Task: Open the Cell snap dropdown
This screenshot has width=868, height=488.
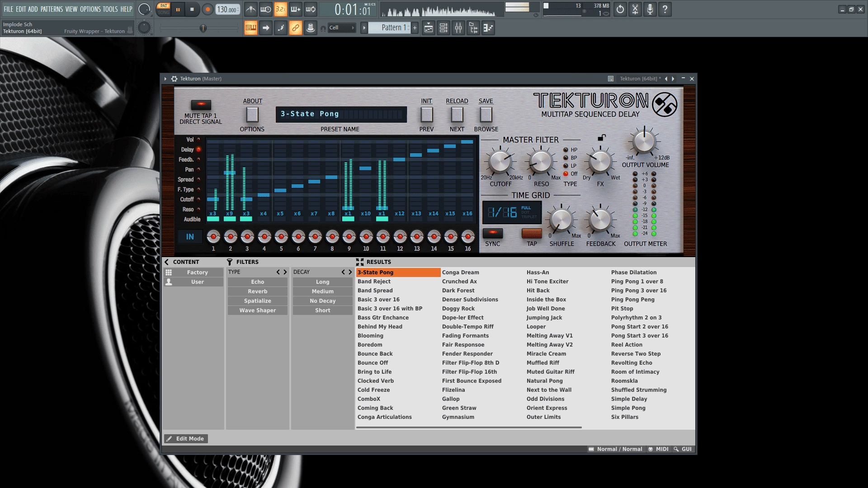Action: pos(342,28)
